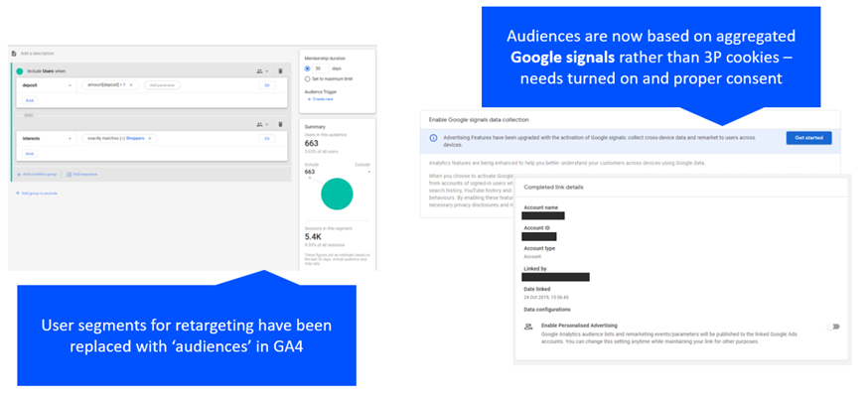Click Add group to exclude
This screenshot has height=396, width=868.
(x=37, y=193)
